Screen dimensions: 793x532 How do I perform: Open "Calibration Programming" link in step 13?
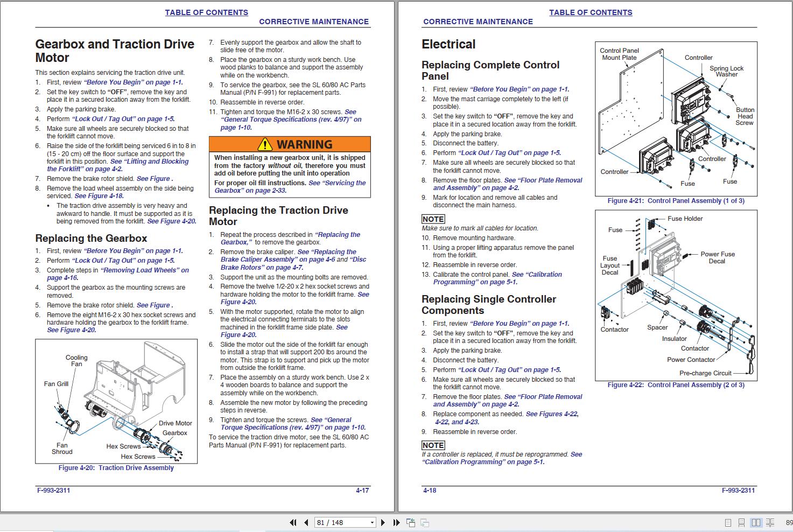(497, 278)
